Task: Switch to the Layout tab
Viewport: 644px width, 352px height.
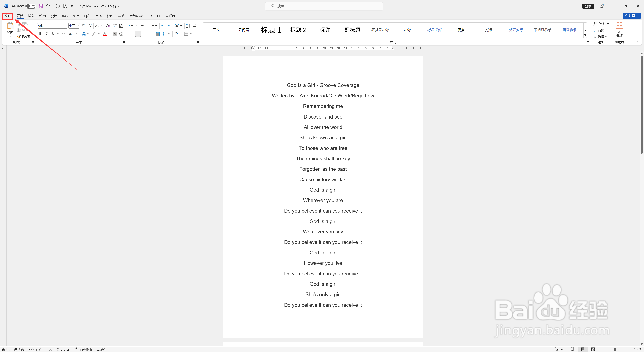Action: click(65, 16)
